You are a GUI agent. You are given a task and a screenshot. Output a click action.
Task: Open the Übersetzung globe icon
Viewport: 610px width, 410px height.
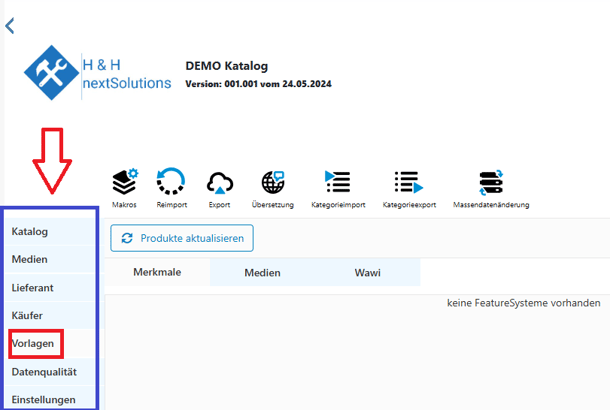pyautogui.click(x=272, y=183)
